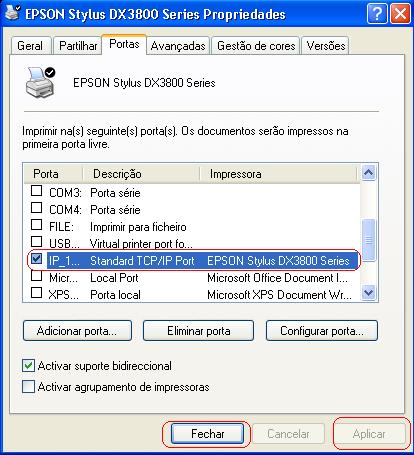Click the Adicionar porta button
The height and width of the screenshot is (455, 414).
click(x=77, y=331)
